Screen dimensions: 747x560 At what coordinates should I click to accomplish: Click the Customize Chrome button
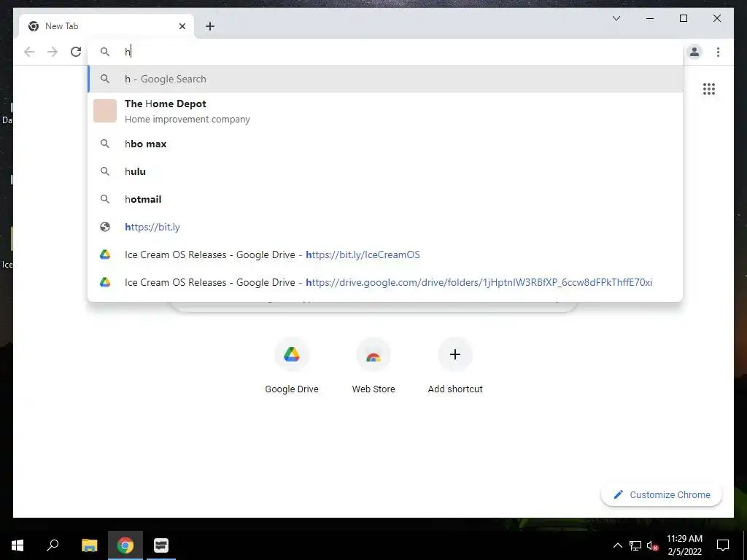tap(662, 495)
